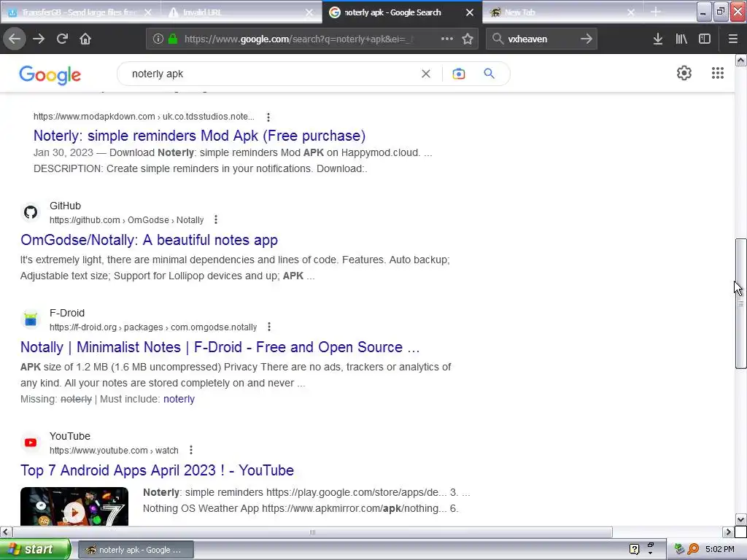Open page actions three-dot menu in address bar
Screen dimensions: 747x560
click(x=447, y=39)
